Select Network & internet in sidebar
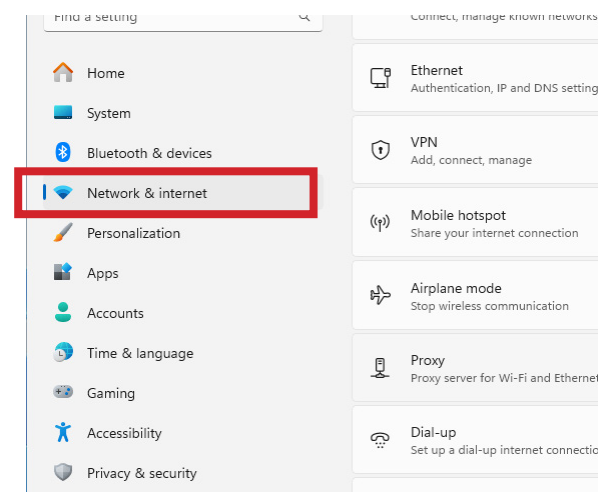Viewport: 615px width, 502px height. pyautogui.click(x=182, y=193)
